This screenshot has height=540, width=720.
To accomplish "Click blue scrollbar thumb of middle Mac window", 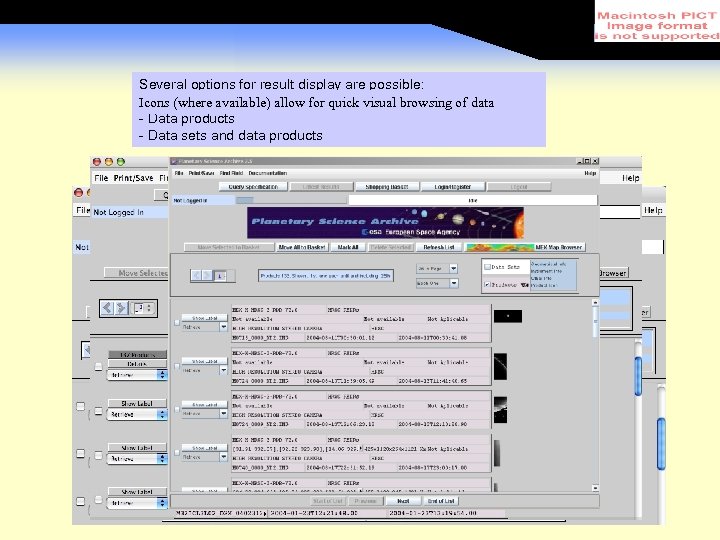I will coord(638,376).
